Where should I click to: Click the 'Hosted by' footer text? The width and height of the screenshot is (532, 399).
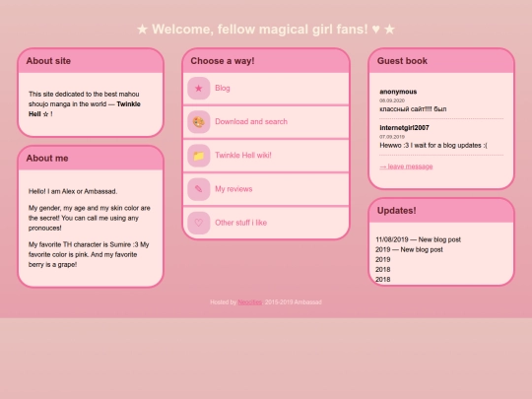(223, 302)
